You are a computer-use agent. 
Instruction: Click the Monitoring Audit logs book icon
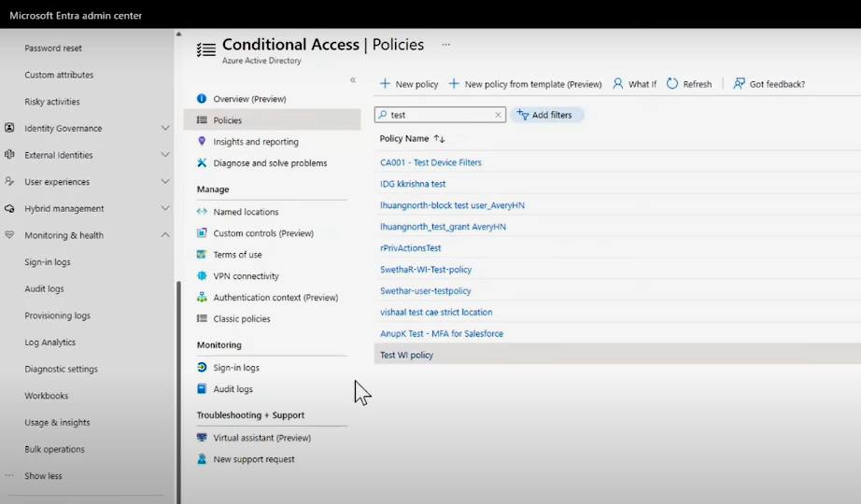point(202,388)
